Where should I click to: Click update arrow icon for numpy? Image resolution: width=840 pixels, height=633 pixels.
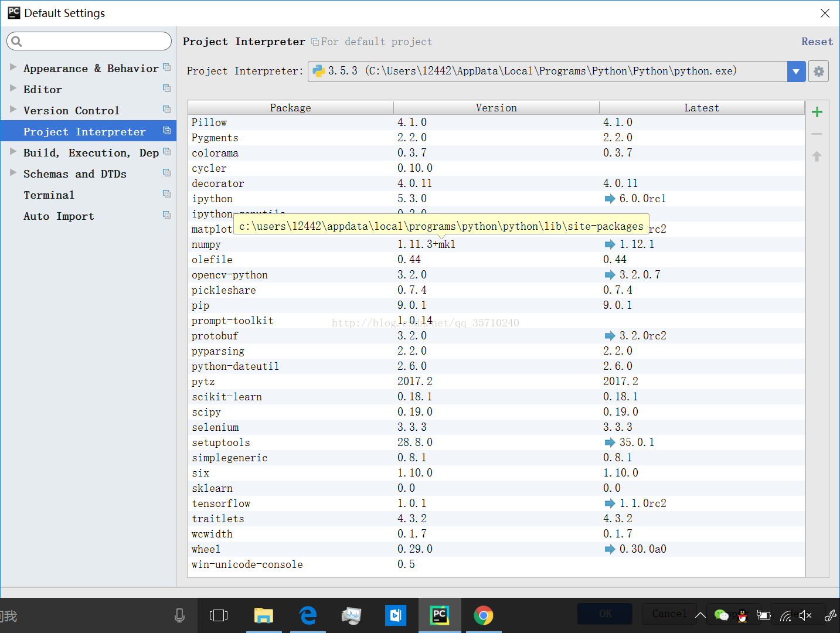pos(610,244)
